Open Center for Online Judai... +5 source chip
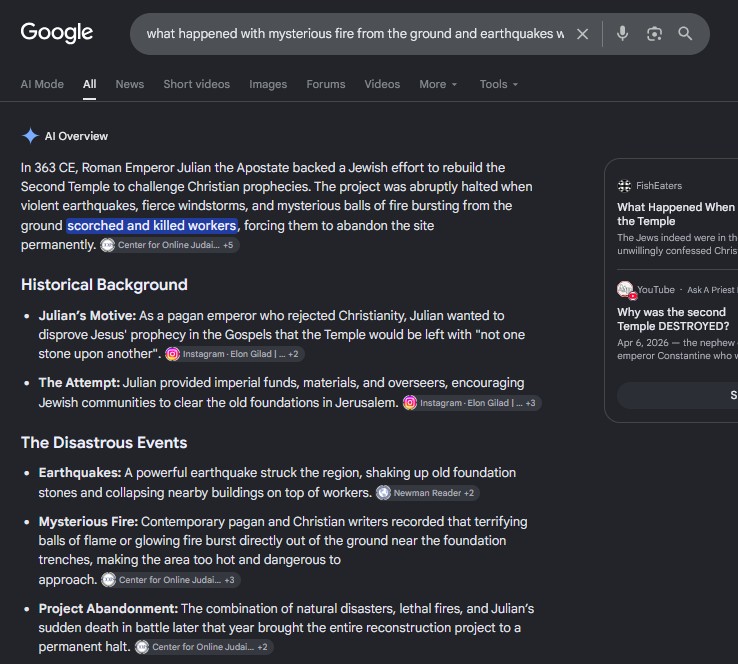738x664 pixels. tap(169, 245)
